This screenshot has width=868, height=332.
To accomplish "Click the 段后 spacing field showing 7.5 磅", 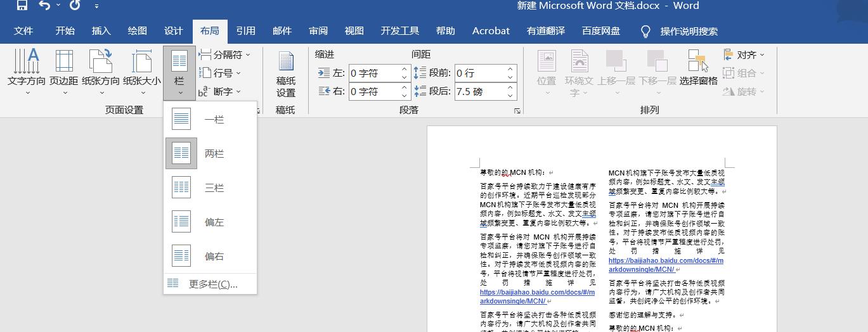I will point(479,92).
